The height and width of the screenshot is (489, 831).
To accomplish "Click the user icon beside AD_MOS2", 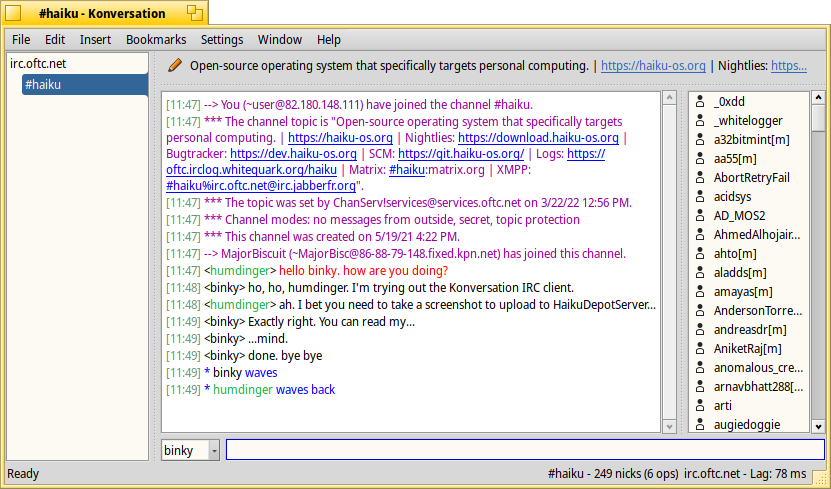I will (x=700, y=216).
